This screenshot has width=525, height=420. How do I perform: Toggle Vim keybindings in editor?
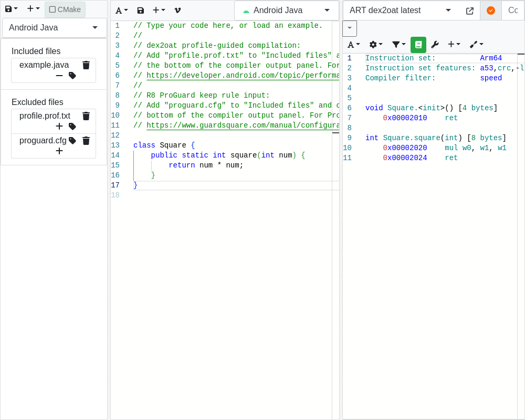(177, 10)
